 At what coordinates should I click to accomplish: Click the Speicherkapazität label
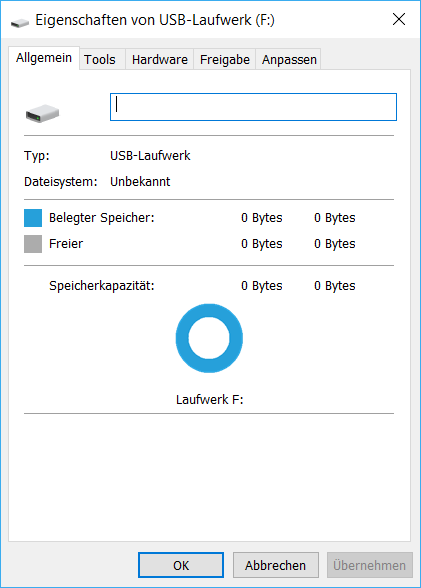[x=102, y=286]
